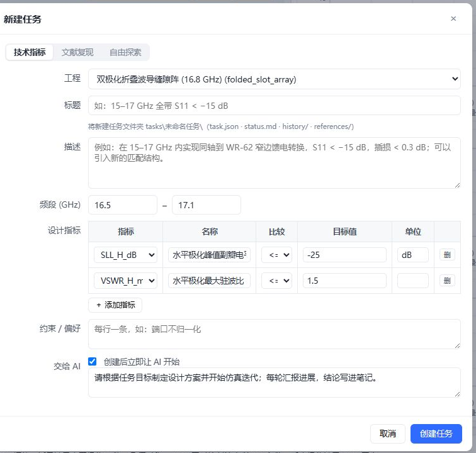Click the task folder path hint text
The image size is (476, 453).
pyautogui.click(x=221, y=126)
